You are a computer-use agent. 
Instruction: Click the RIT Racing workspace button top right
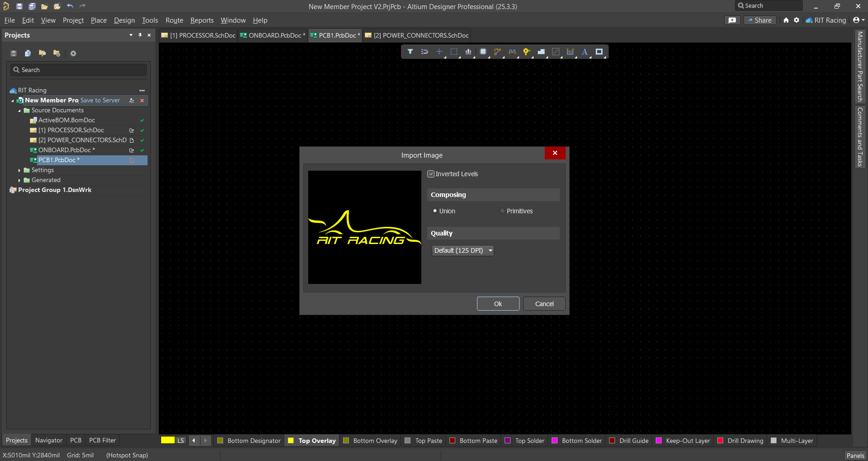tap(826, 20)
